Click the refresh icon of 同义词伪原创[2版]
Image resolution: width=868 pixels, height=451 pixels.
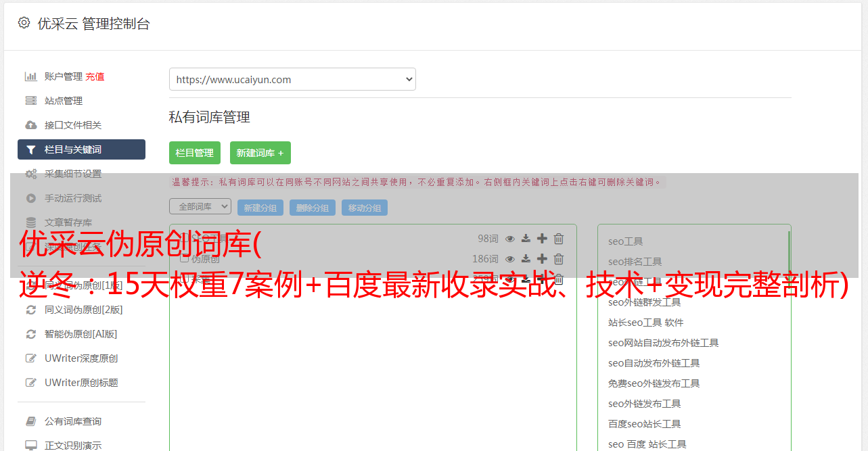[31, 310]
